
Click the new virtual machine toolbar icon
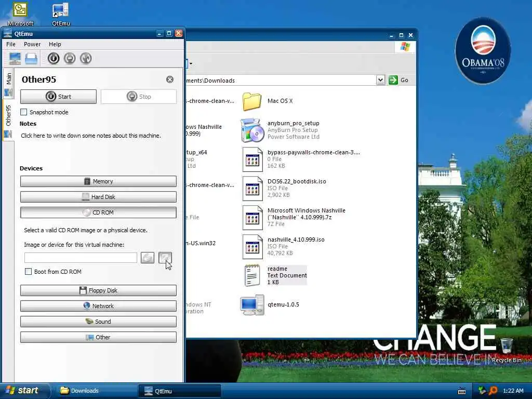pyautogui.click(x=15, y=59)
